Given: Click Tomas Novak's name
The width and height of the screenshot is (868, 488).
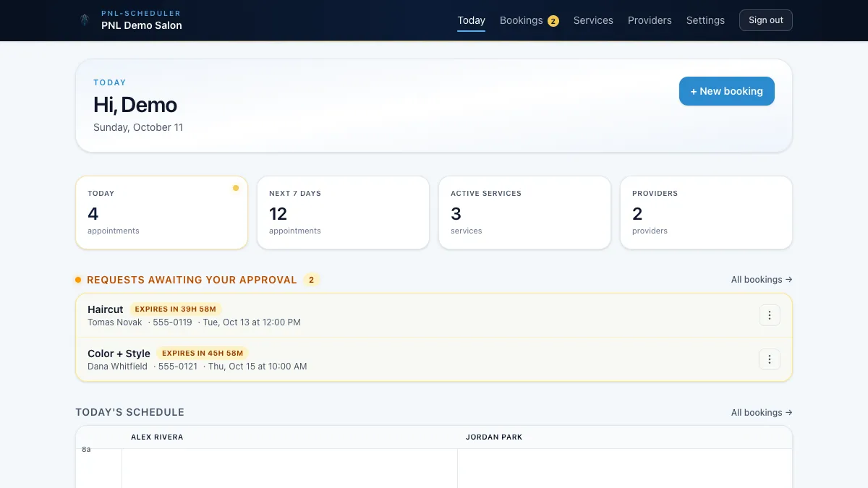Looking at the screenshot, I should (x=115, y=322).
